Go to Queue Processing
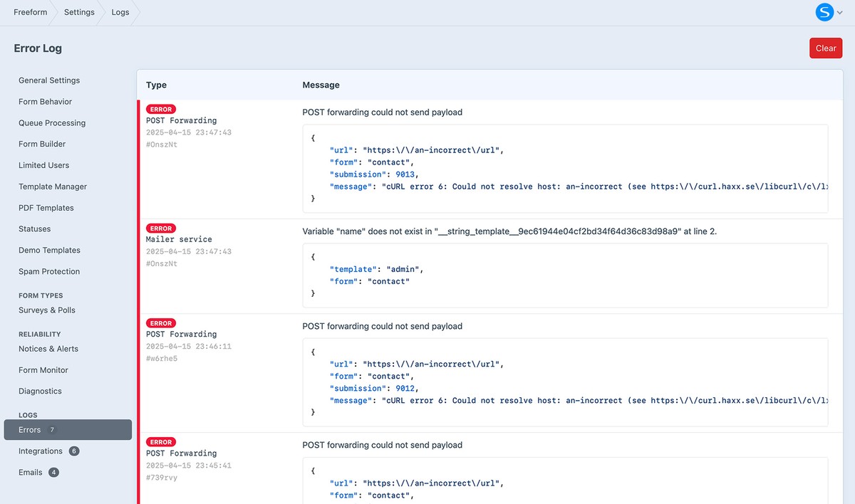Image resolution: width=855 pixels, height=504 pixels. click(52, 123)
